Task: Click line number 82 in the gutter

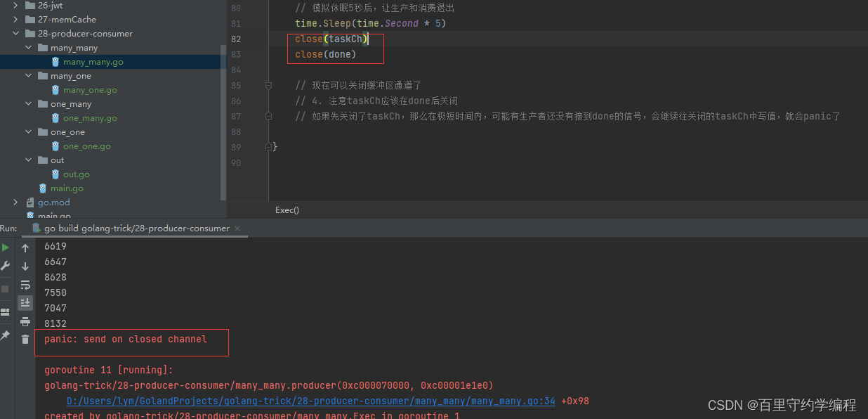Action: [x=235, y=39]
